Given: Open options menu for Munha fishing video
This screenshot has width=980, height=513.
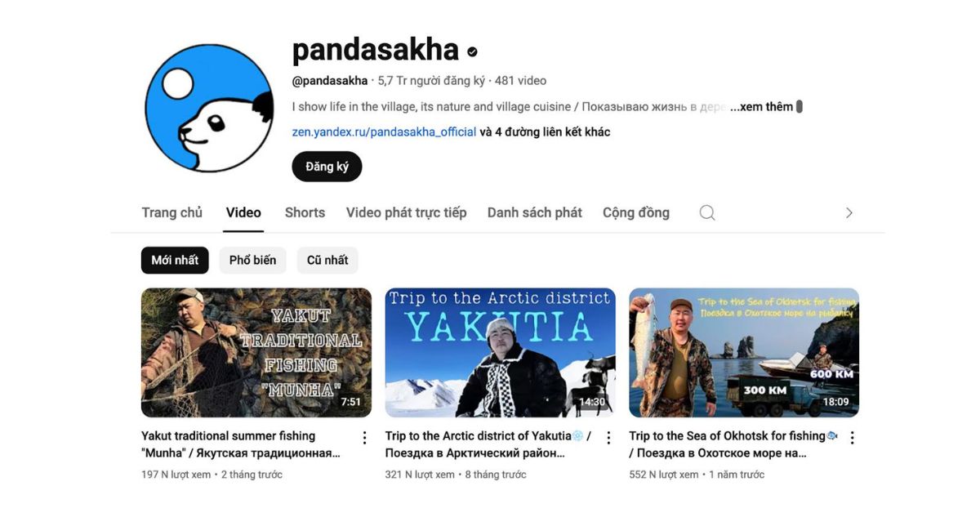Looking at the screenshot, I should coord(364,438).
